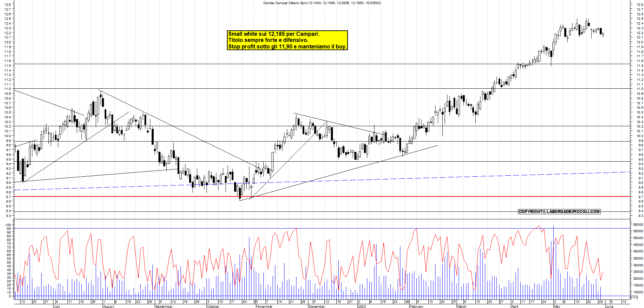Screen dimensions: 644x308
Task: Click the 100 level on the oscillator scale
Action: coord(8,225)
